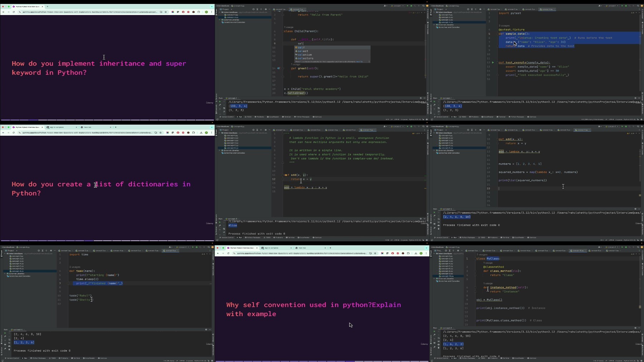Viewport: 644px width, 362px height.
Task: Toggle the code fold marker beside class Child(Parent)
Action: click(x=283, y=31)
